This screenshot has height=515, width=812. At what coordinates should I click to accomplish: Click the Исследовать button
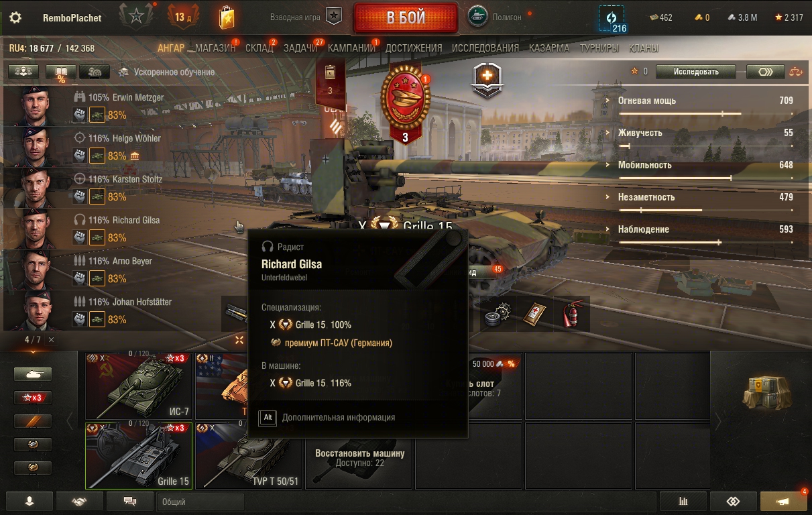point(696,72)
